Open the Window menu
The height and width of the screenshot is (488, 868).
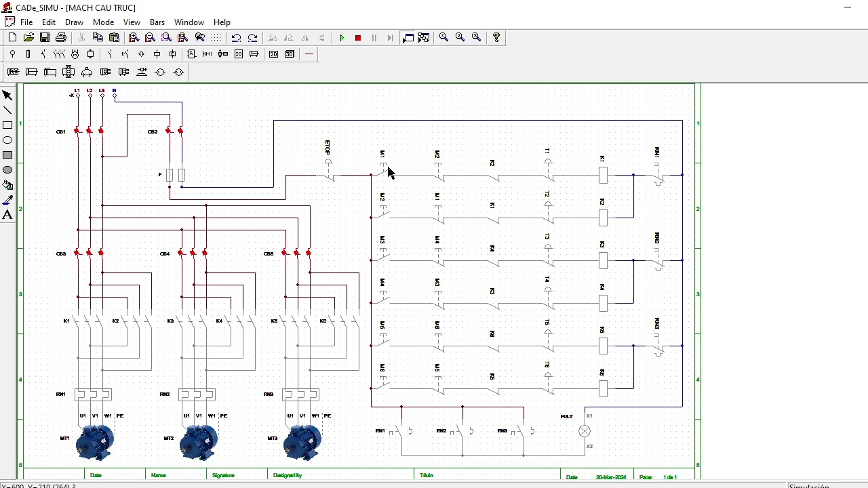tap(189, 22)
